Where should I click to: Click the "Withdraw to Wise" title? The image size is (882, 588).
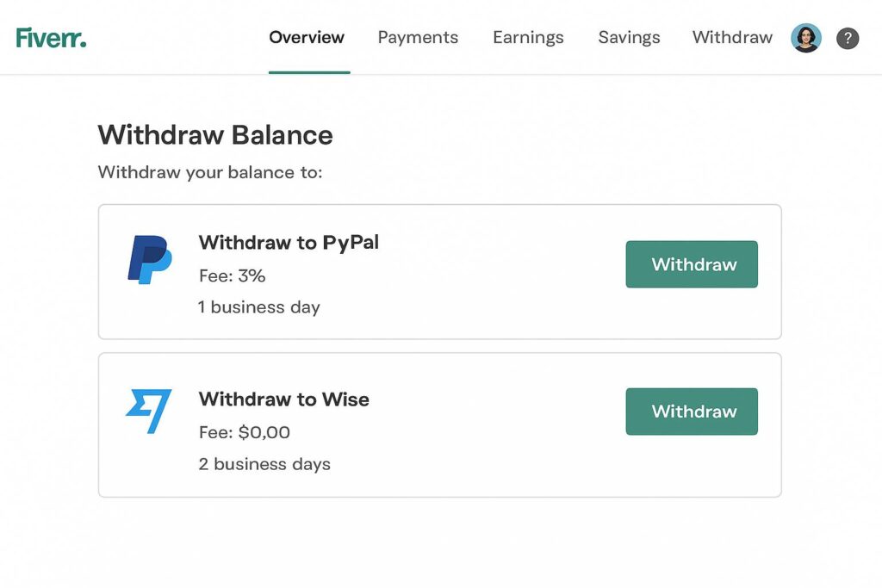[283, 399]
